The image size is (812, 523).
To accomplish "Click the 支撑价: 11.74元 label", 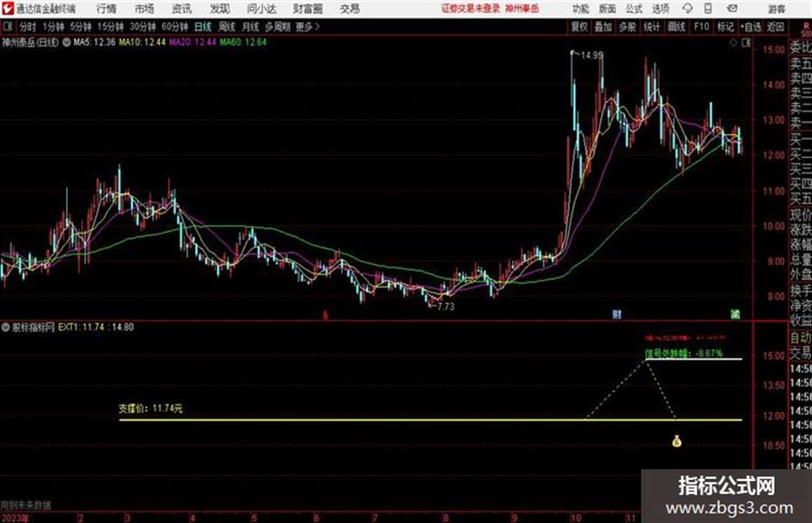I will pyautogui.click(x=150, y=409).
